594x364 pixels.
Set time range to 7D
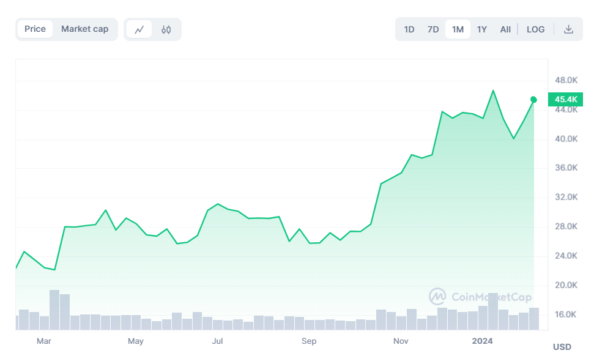pos(433,29)
